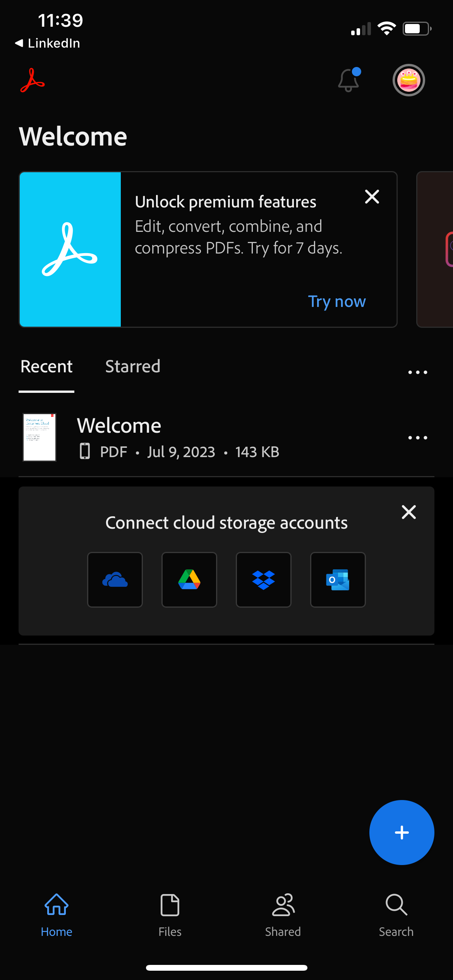Open the Search tab
Screen dimensions: 453x980
(x=396, y=915)
